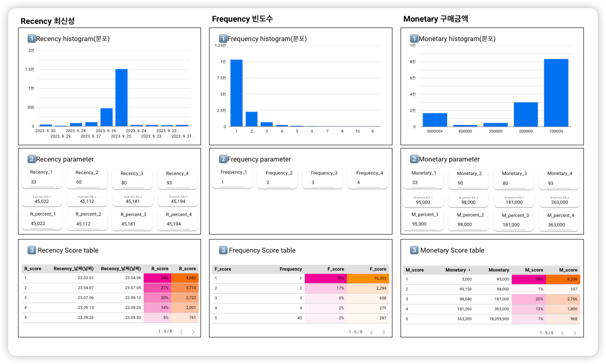606x364 pixels.
Task: Click the 34% cell in Recency table
Action: (x=158, y=278)
